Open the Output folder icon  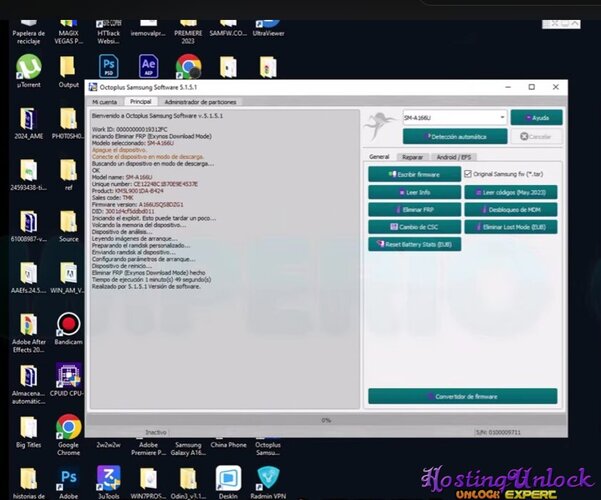69,71
